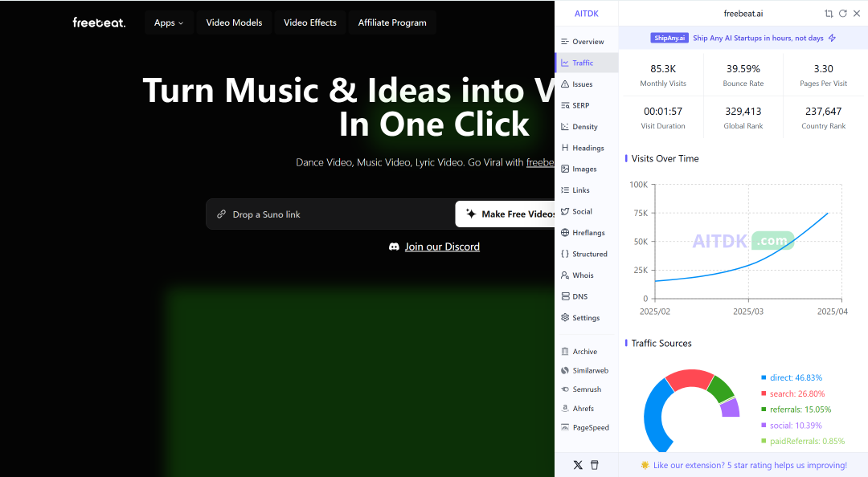The image size is (868, 477).
Task: Click the sun icon beside rating message
Action: pos(645,466)
